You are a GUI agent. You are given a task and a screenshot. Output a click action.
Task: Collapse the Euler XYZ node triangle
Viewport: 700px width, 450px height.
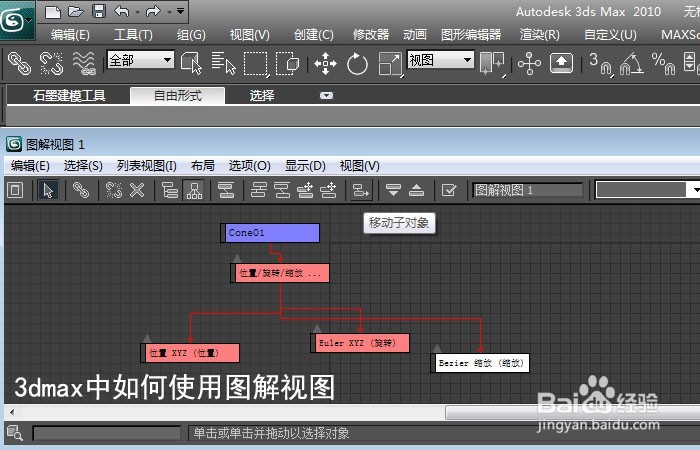coord(317,329)
